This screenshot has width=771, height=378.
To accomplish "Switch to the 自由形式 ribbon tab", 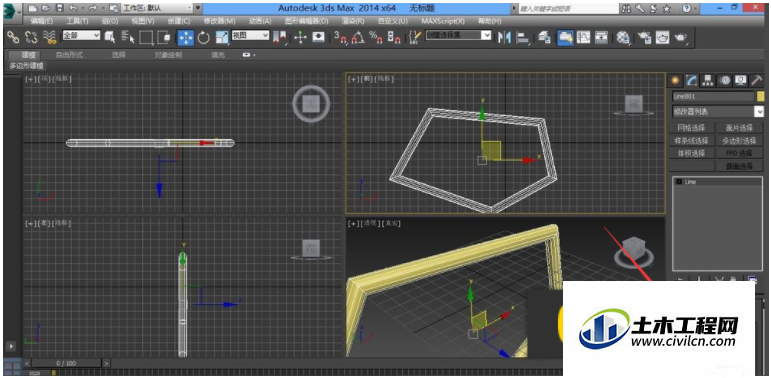I will 69,55.
